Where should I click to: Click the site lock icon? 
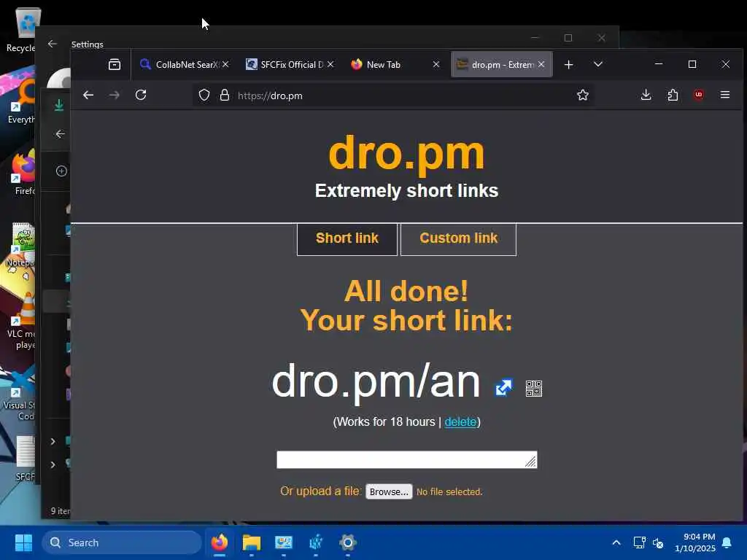coord(225,96)
